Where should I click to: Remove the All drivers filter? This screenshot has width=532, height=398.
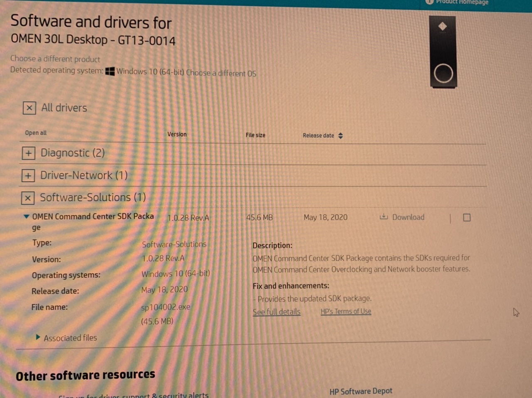coord(29,108)
